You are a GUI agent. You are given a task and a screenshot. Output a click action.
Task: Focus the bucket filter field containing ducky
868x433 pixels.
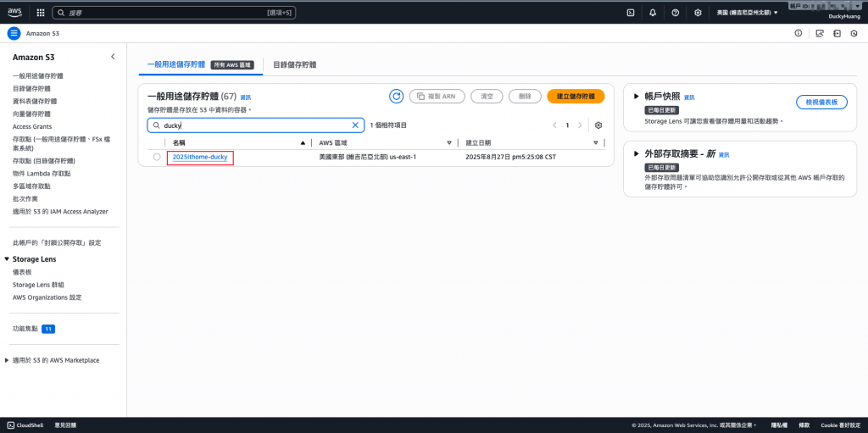pos(256,125)
